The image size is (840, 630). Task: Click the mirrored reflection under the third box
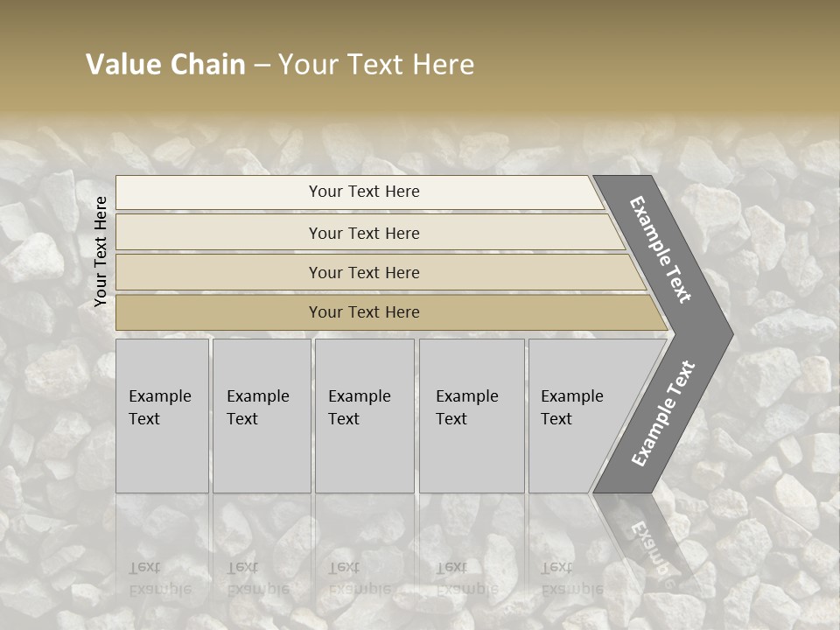(359, 577)
